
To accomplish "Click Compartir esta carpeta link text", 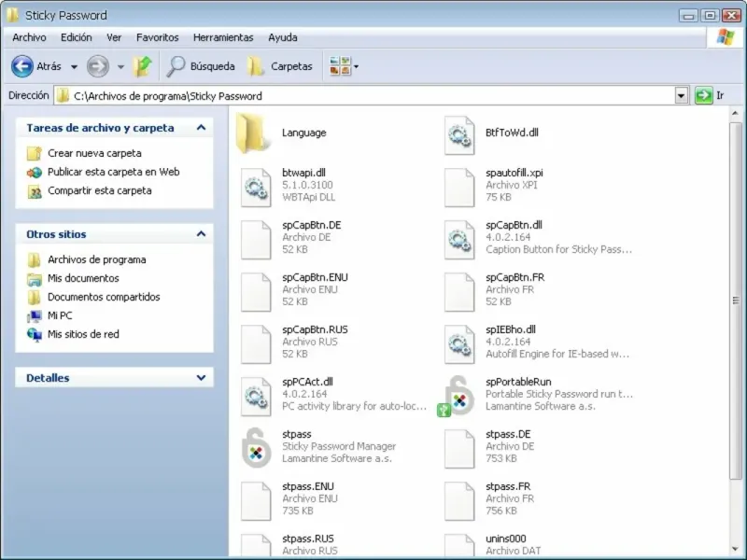I will point(100,190).
